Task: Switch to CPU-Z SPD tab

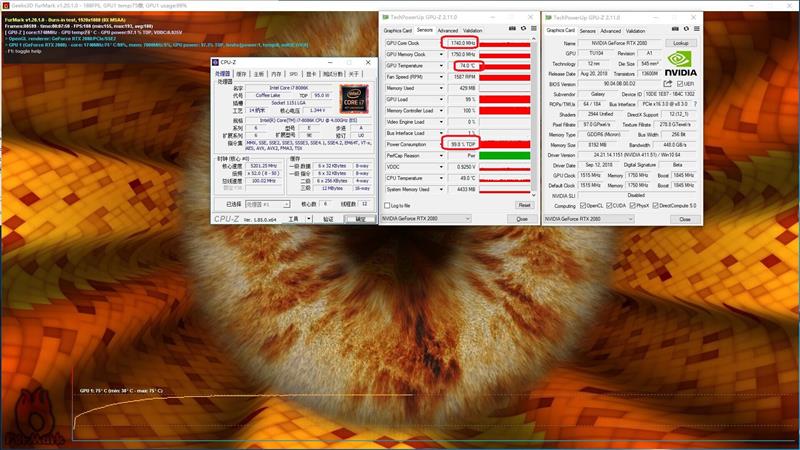Action: pyautogui.click(x=293, y=74)
